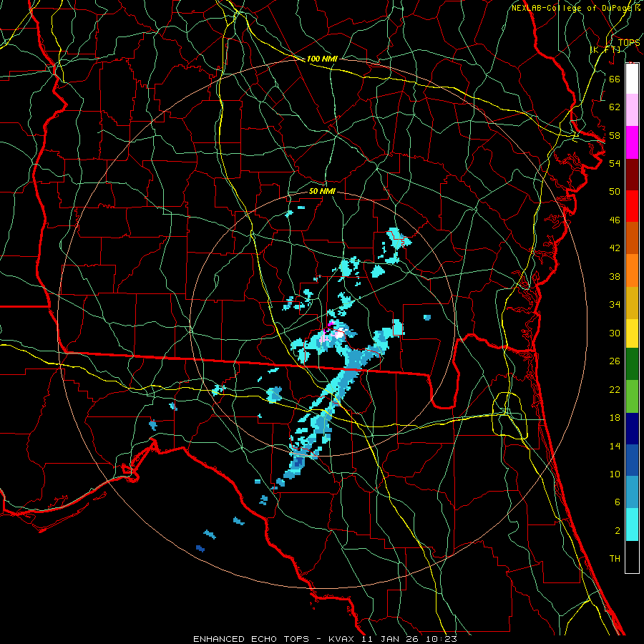This screenshot has width=644, height=644.
Task: Click the legend value '34'
Action: tap(615, 305)
